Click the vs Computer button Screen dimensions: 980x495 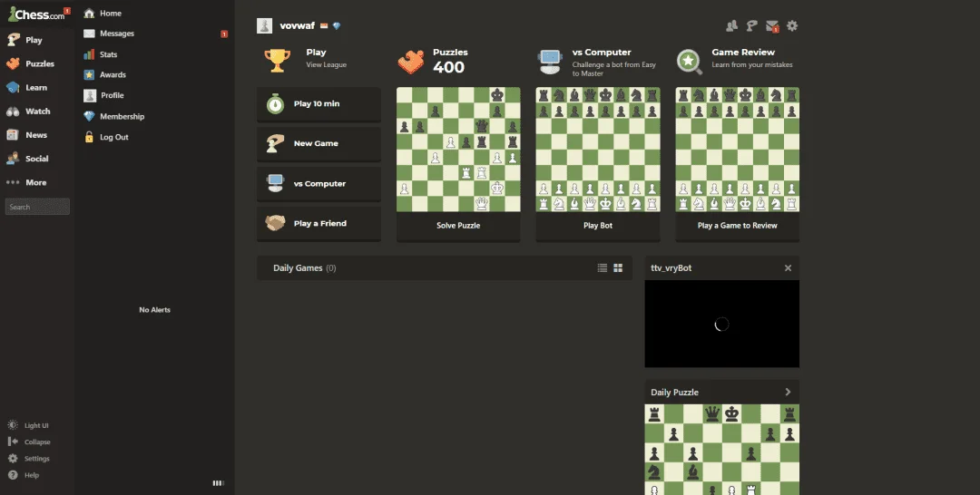[x=318, y=183]
